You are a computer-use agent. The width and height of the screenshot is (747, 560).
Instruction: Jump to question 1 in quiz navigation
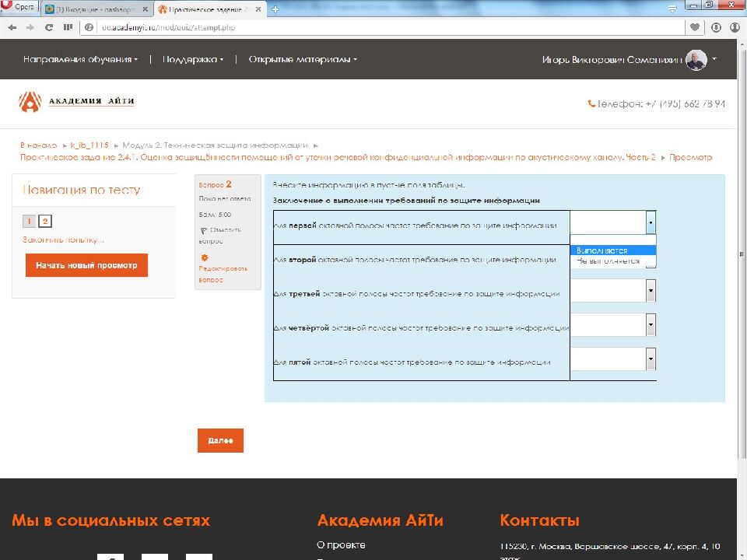(29, 221)
